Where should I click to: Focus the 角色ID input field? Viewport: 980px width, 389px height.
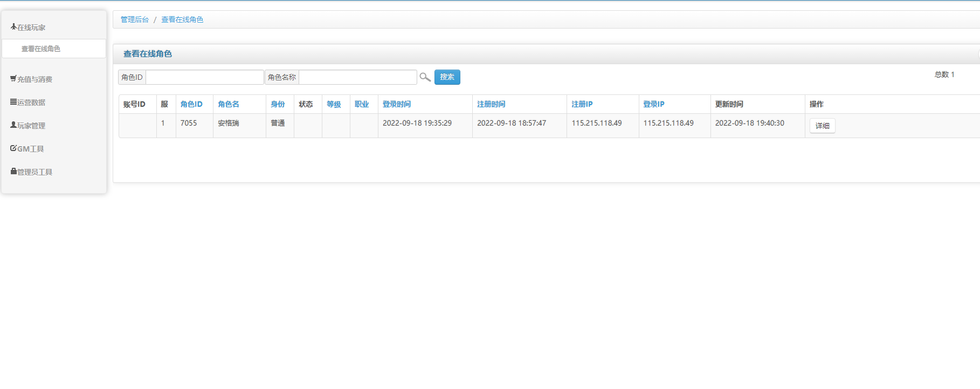point(204,77)
